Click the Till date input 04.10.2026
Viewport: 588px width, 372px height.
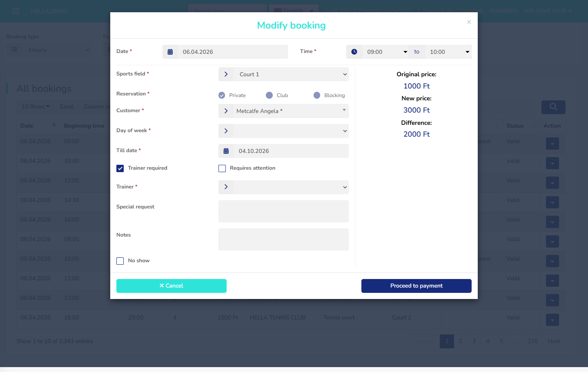point(291,151)
